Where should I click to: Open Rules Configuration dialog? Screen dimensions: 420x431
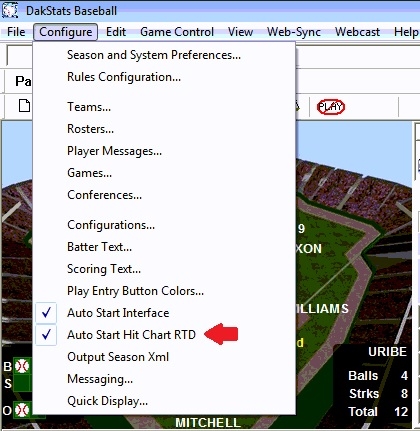coord(164,77)
